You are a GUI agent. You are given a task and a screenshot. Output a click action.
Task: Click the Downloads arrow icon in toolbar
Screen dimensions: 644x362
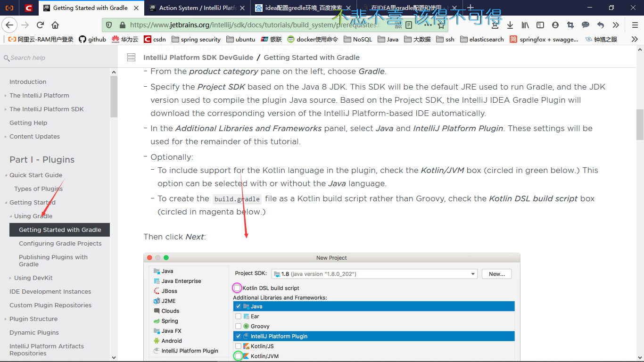click(510, 25)
